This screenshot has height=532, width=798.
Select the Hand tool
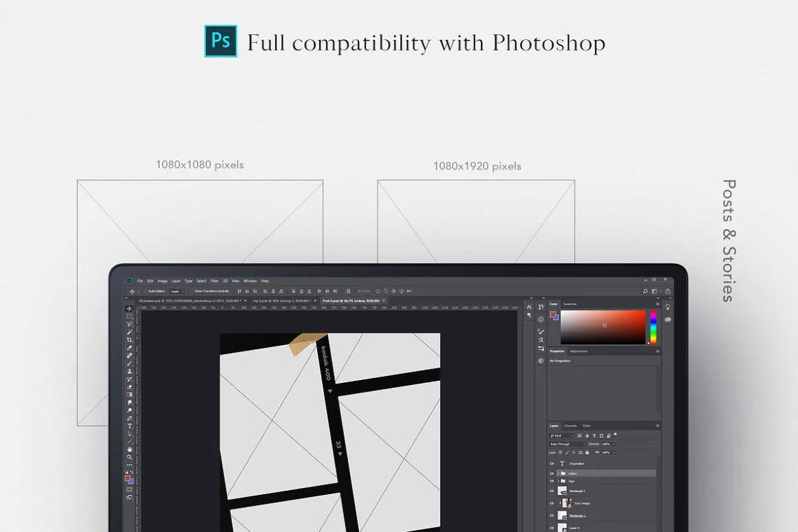point(129,450)
